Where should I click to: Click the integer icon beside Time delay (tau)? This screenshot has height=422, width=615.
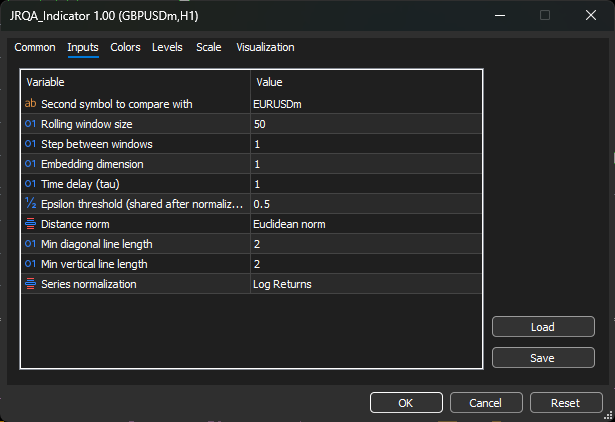tap(30, 184)
